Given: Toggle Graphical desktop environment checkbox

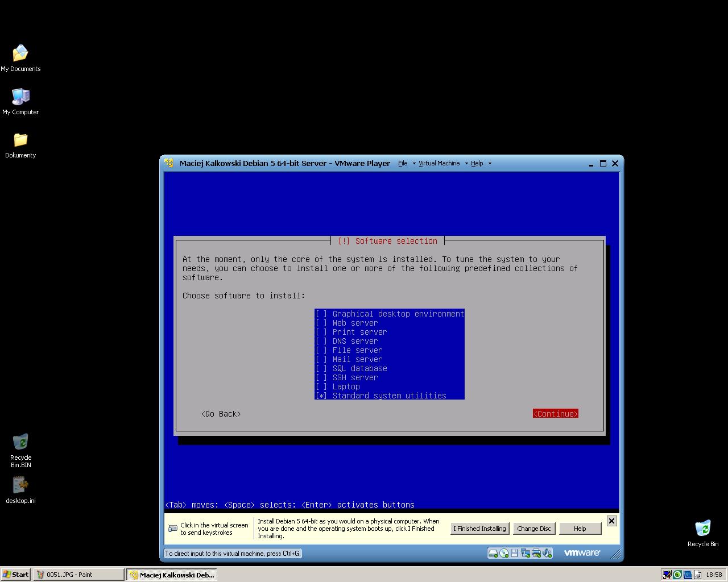Looking at the screenshot, I should point(321,314).
